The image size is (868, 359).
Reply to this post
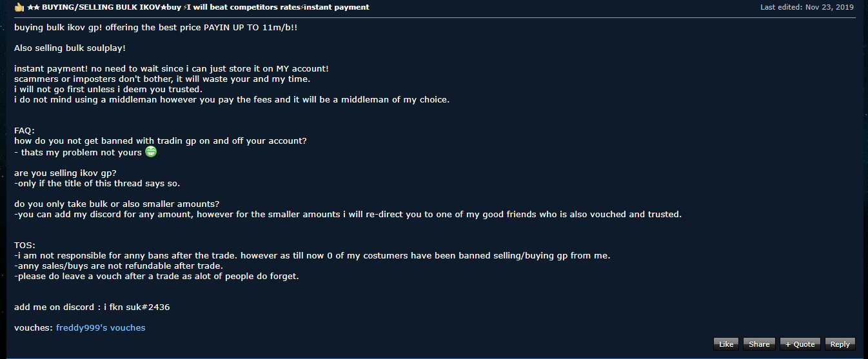point(840,344)
